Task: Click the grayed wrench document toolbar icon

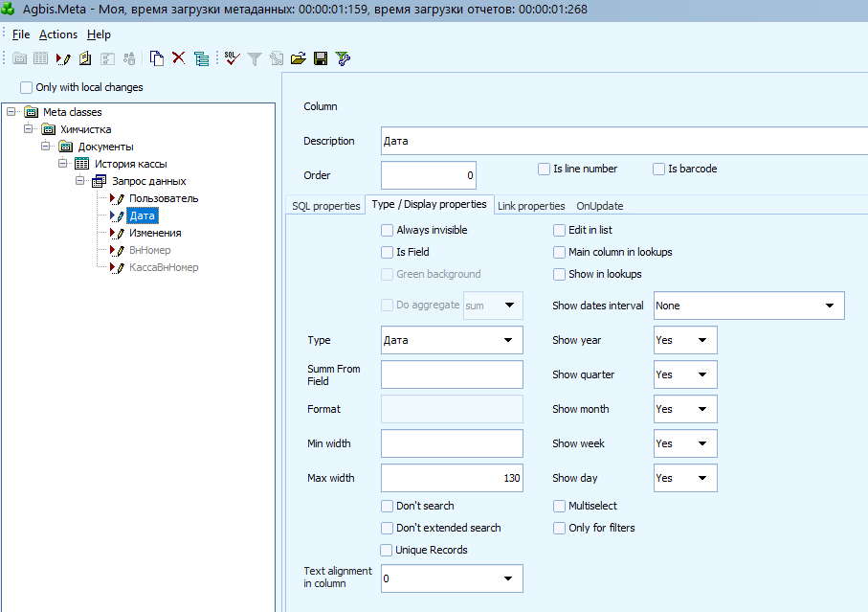Action: point(277,58)
